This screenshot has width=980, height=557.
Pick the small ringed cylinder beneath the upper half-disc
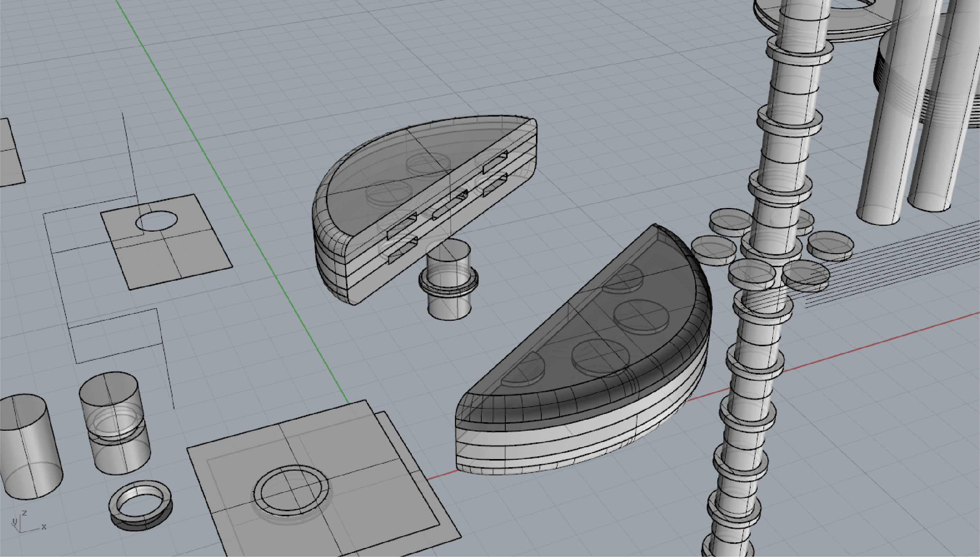pyautogui.click(x=448, y=280)
